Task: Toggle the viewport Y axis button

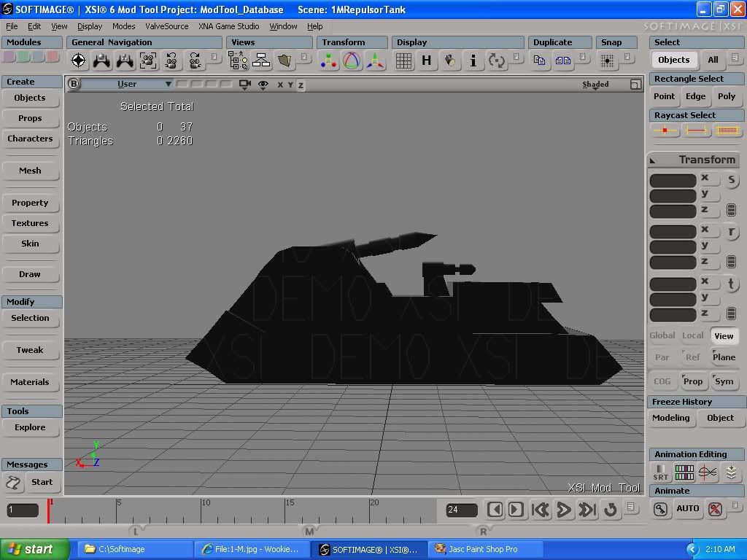Action: click(x=290, y=85)
